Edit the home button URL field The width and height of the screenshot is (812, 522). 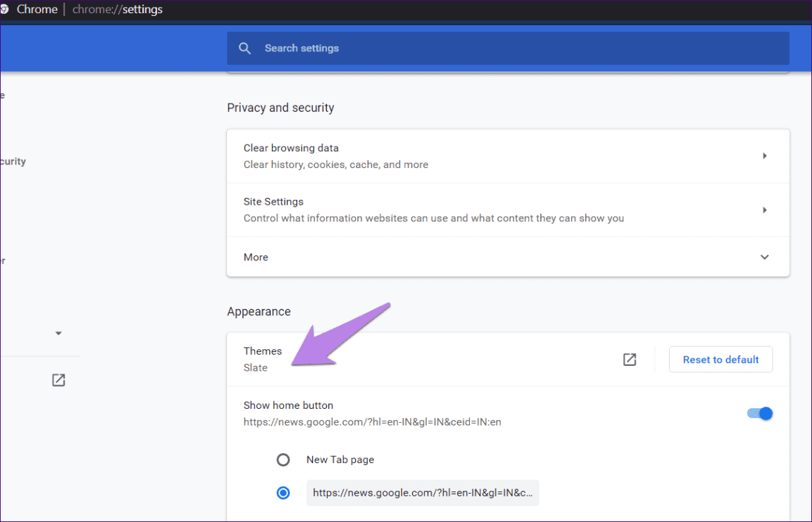coord(423,492)
